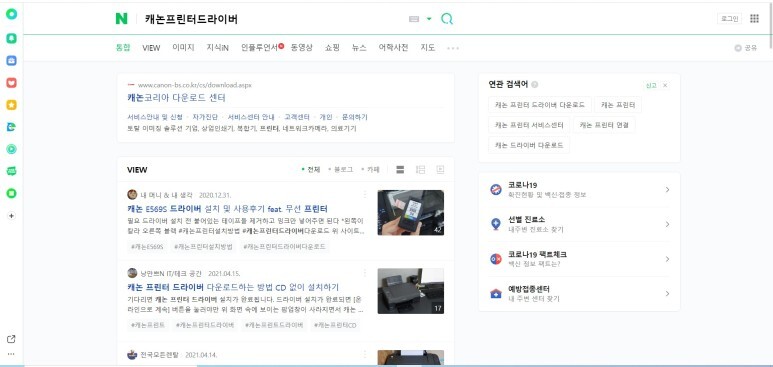This screenshot has height=367, width=773.
Task: Click the 전국오픈렌탈 author name
Action: 160,355
